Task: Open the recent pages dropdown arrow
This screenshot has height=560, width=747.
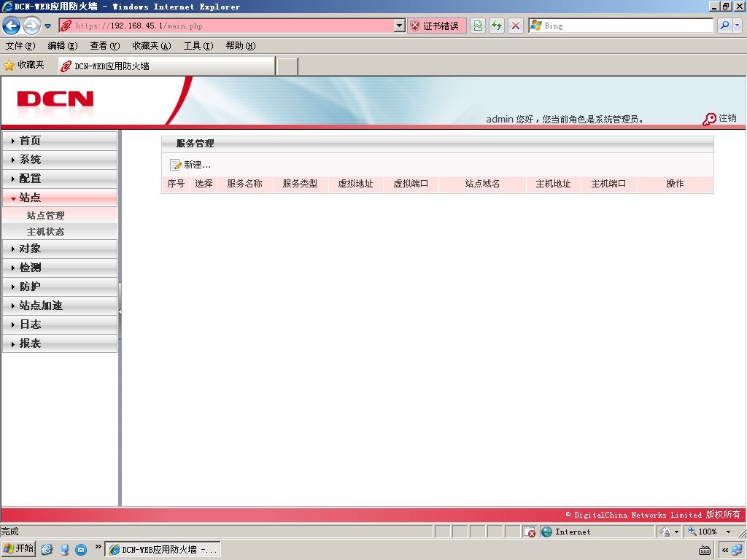Action: (47, 26)
